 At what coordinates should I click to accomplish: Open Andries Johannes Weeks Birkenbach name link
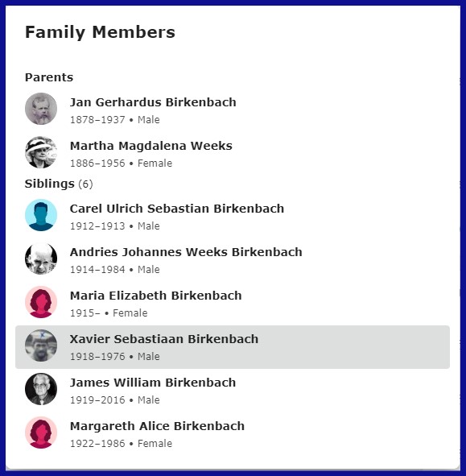[186, 252]
